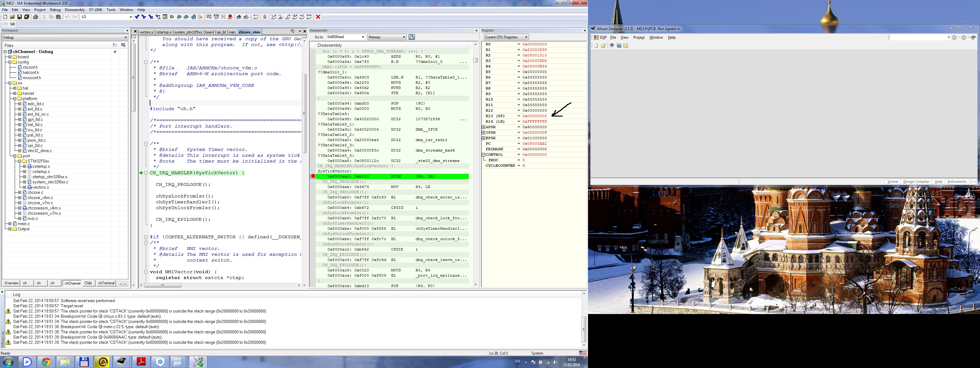Click the Paste icon in IAR toolbar
The image size is (980, 368).
tap(58, 17)
